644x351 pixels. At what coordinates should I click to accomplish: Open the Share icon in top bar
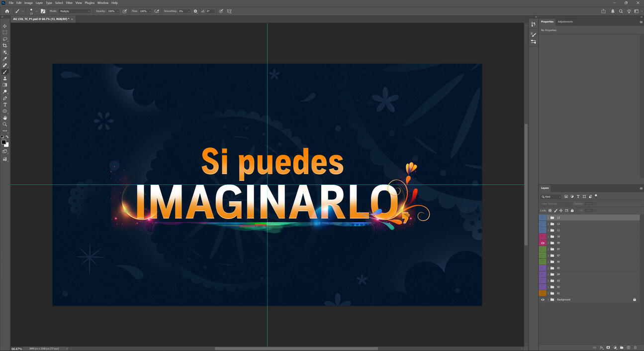[x=603, y=11]
